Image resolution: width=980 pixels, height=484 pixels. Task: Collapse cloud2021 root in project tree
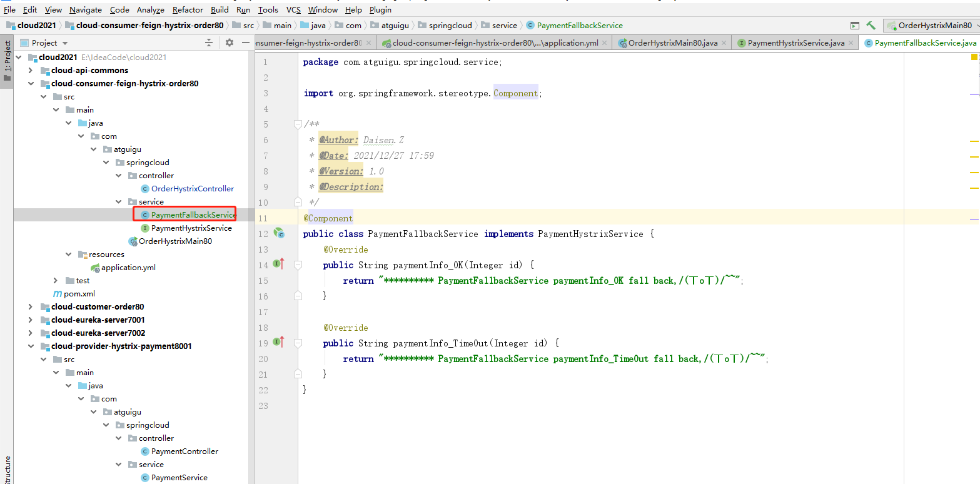(x=18, y=57)
